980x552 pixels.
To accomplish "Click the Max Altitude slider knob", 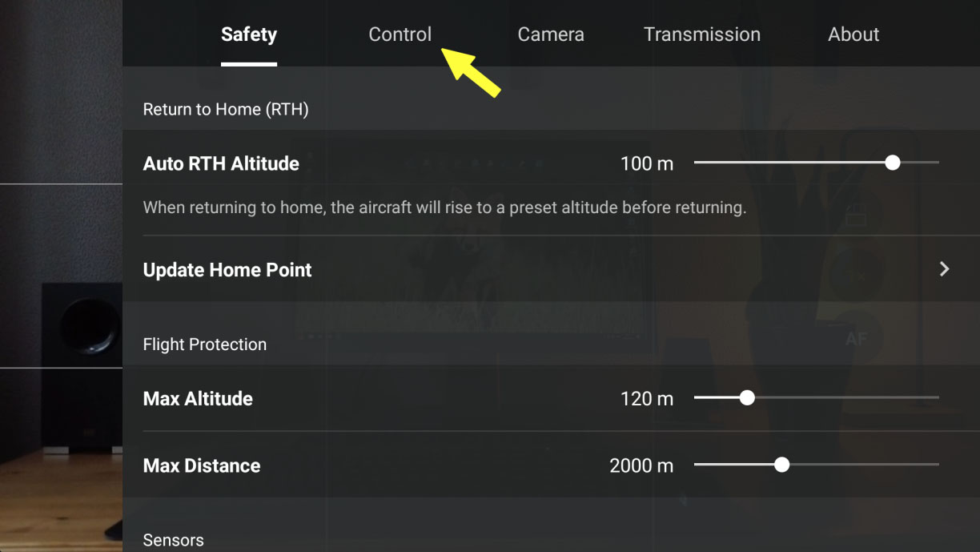I will coord(747,397).
